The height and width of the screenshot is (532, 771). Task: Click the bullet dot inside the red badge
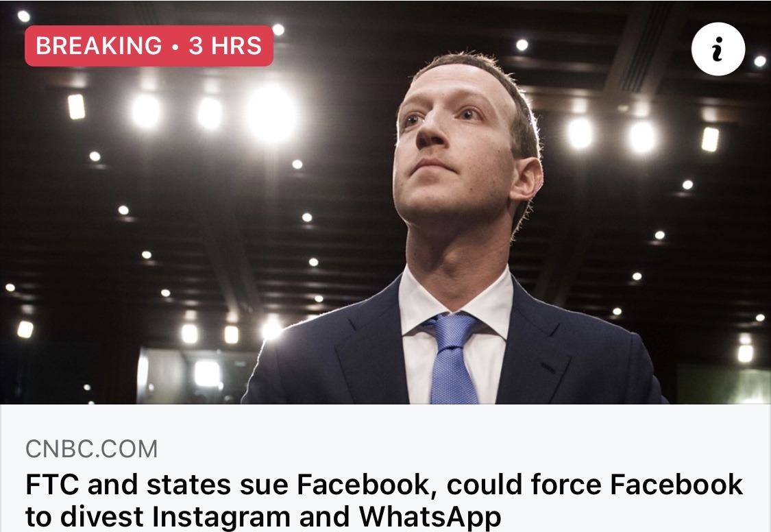(175, 47)
